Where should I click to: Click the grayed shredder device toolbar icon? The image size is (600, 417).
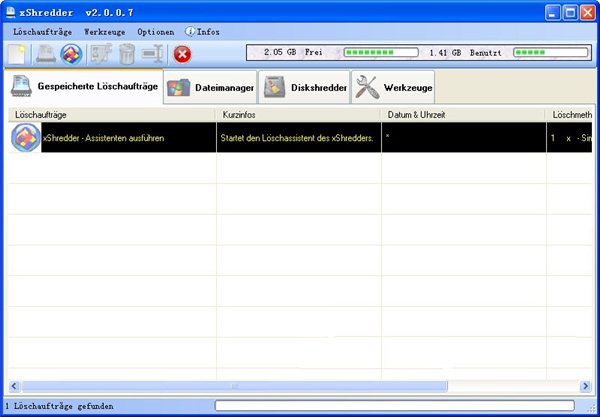(45, 54)
